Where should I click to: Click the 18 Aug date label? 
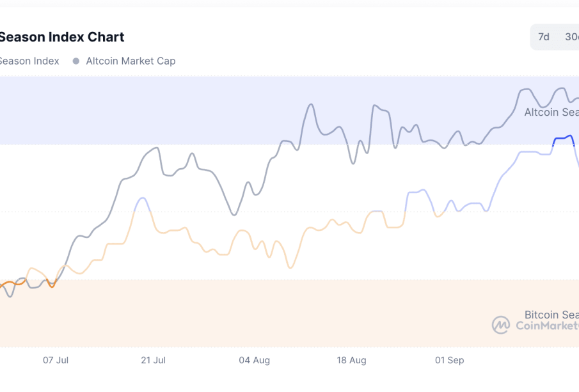click(352, 361)
